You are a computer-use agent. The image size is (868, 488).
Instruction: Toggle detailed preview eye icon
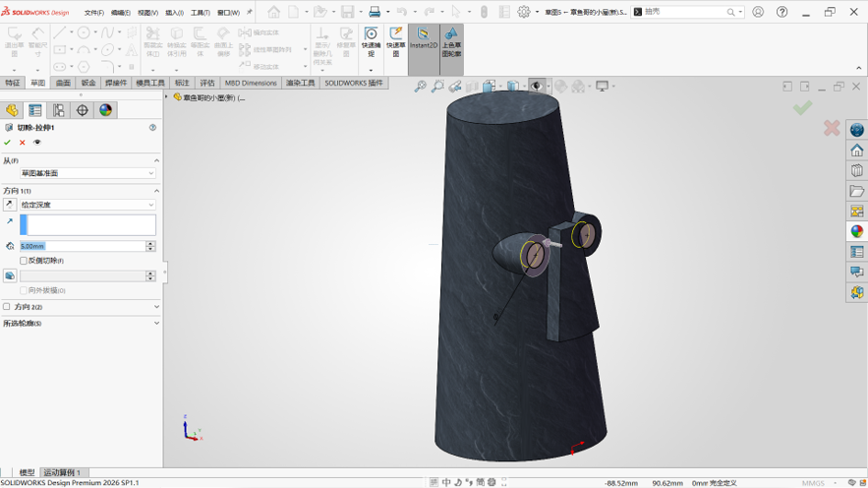coord(37,143)
